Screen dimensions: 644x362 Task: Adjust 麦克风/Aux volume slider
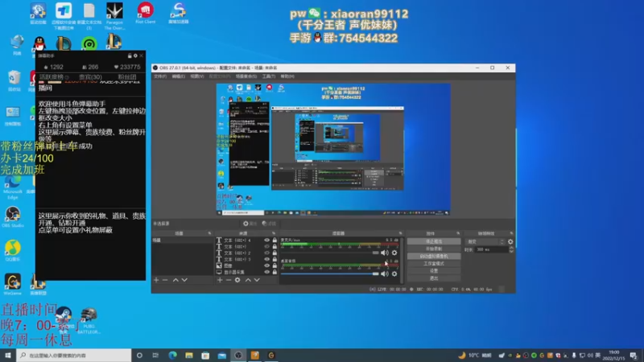point(330,253)
